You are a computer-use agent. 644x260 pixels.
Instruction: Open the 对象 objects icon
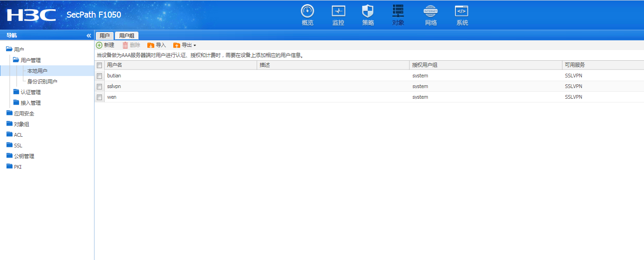[398, 11]
